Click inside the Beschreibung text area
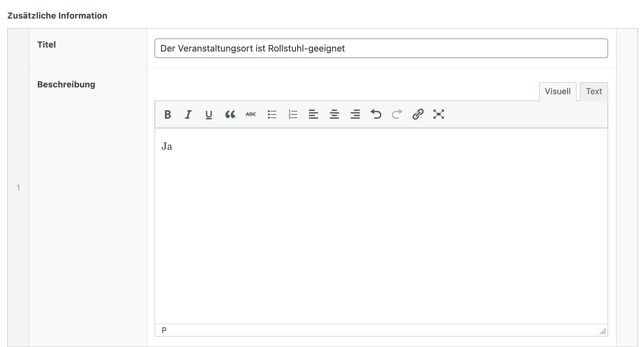 pos(381,225)
